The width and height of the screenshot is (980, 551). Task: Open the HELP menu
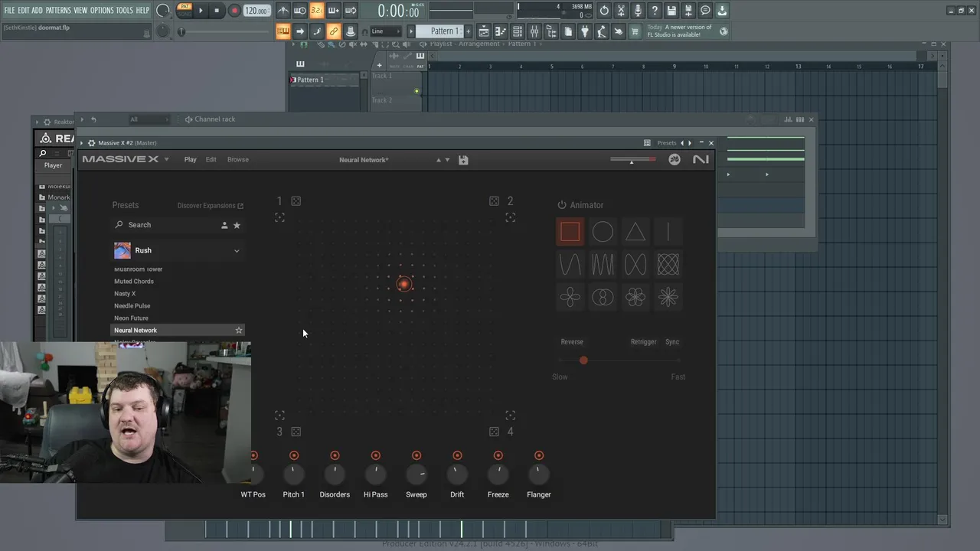tap(143, 11)
